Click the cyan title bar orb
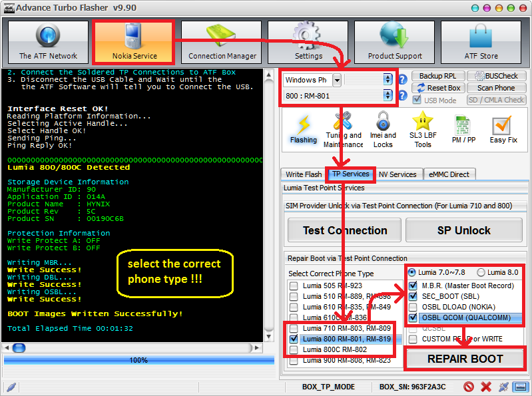Viewport: 532px width, 396px height. pyautogui.click(x=475, y=8)
